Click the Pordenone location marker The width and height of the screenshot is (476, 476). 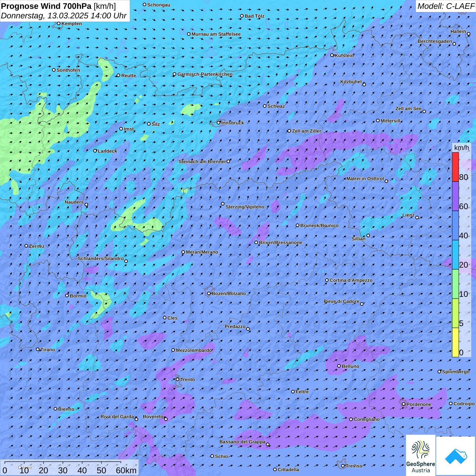(404, 404)
